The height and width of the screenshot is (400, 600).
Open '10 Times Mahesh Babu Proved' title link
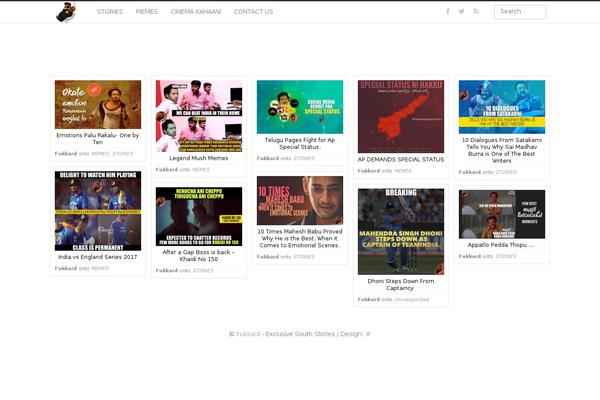tap(300, 238)
